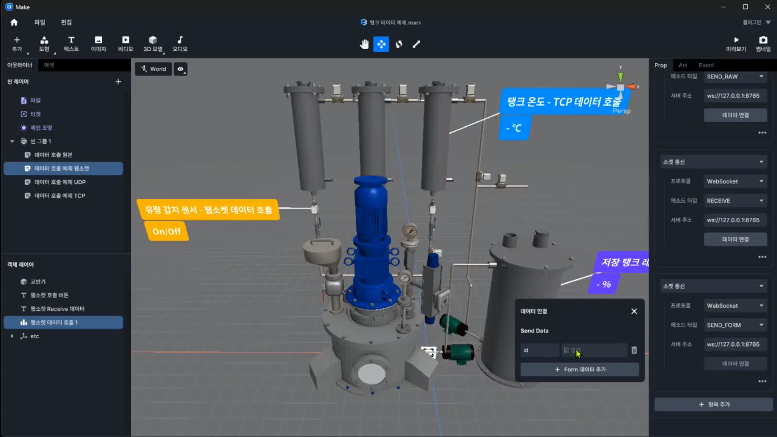
Task: Click the 미리보기 preview play icon
Action: coord(736,40)
